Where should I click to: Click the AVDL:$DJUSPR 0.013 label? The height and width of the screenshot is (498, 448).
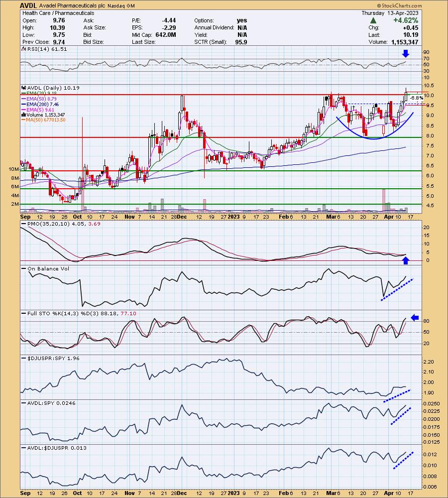coord(57,448)
